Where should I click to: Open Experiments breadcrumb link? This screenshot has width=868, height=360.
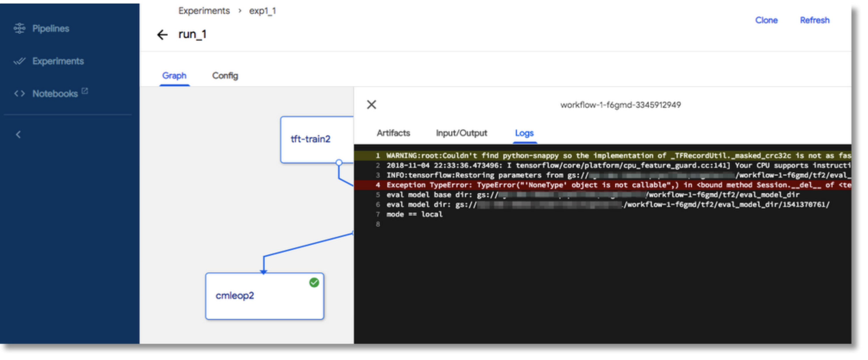(x=204, y=11)
